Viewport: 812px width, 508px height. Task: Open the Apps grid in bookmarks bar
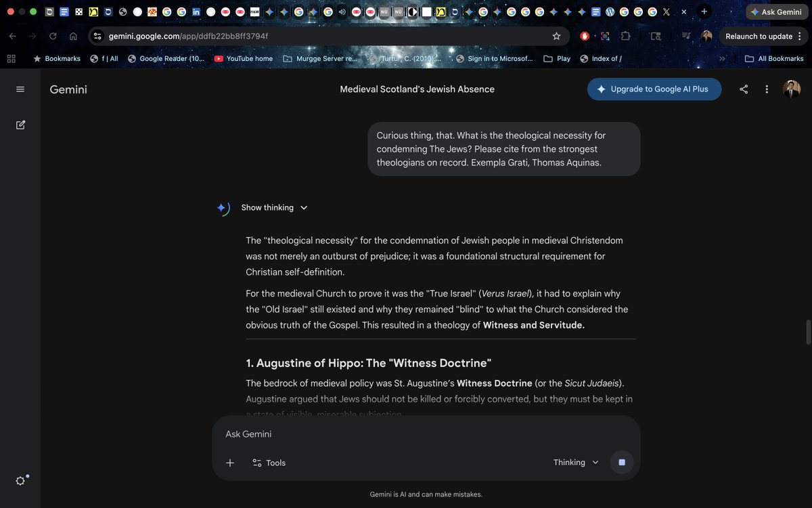pos(11,59)
